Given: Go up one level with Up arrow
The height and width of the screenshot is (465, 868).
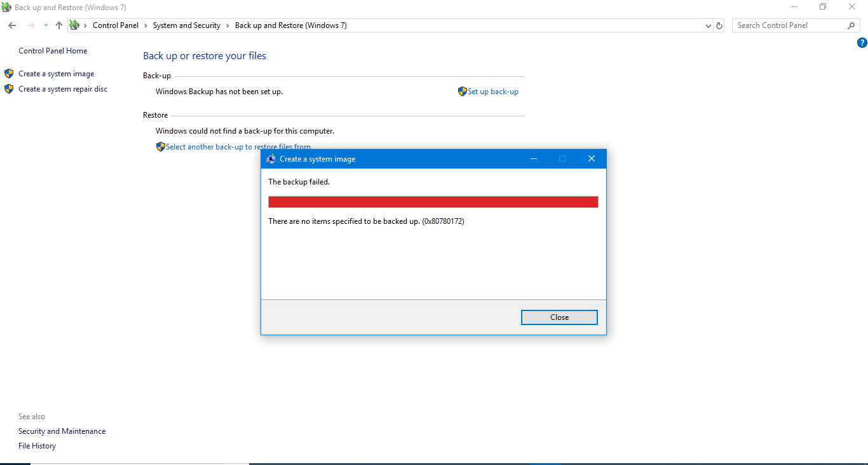Looking at the screenshot, I should (x=59, y=25).
